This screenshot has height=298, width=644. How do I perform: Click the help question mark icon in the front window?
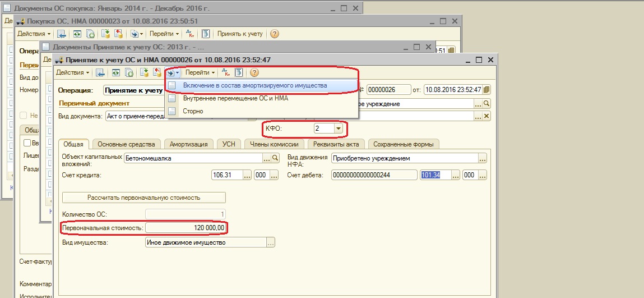pos(254,72)
